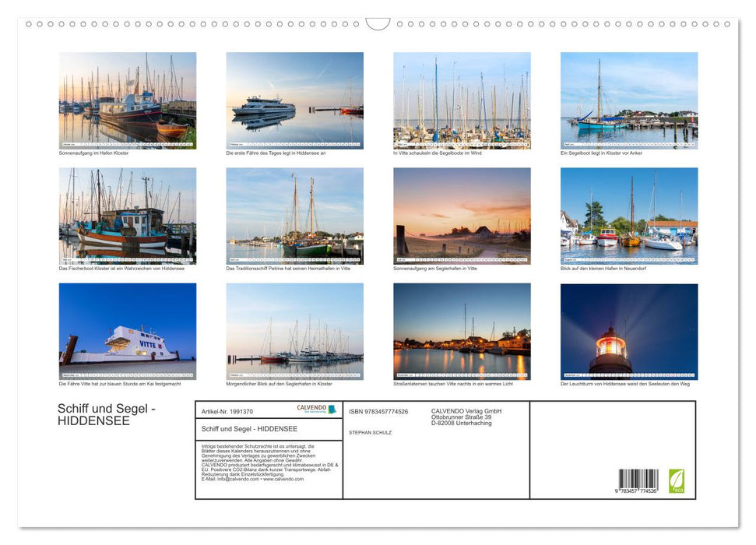Select the Traditionsschiff Petrine photograph

pos(294,215)
